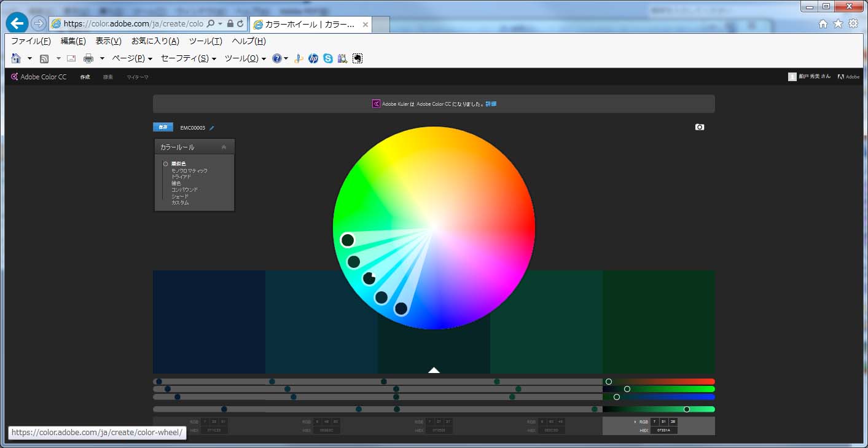
Task: Select the カスタム color rule
Action: [180, 202]
